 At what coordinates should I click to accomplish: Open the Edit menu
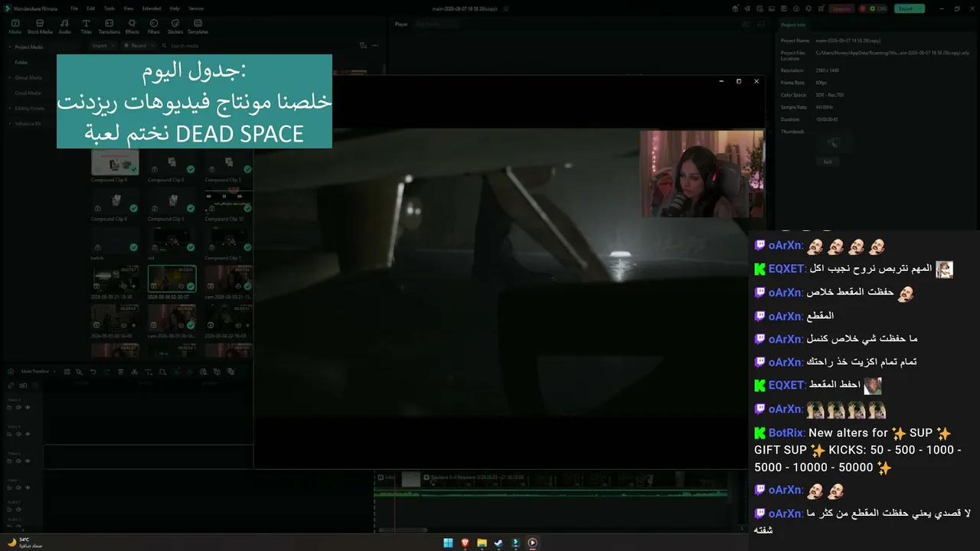91,8
